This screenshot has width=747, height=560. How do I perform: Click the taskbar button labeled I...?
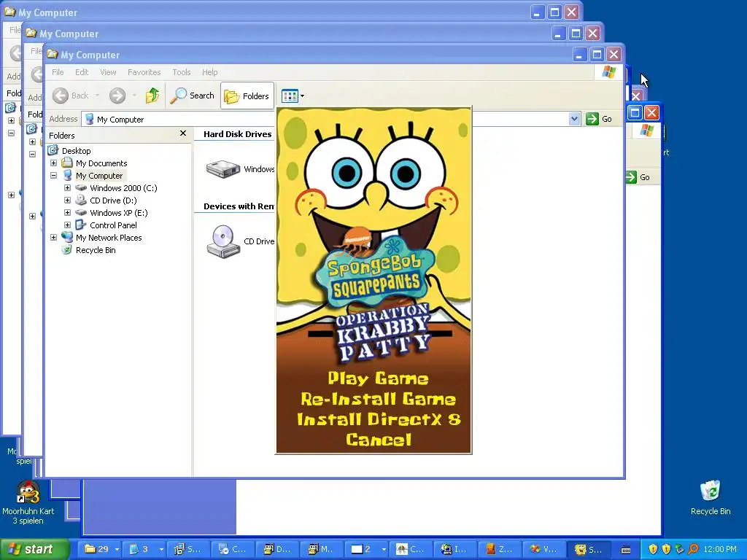[x=454, y=550]
